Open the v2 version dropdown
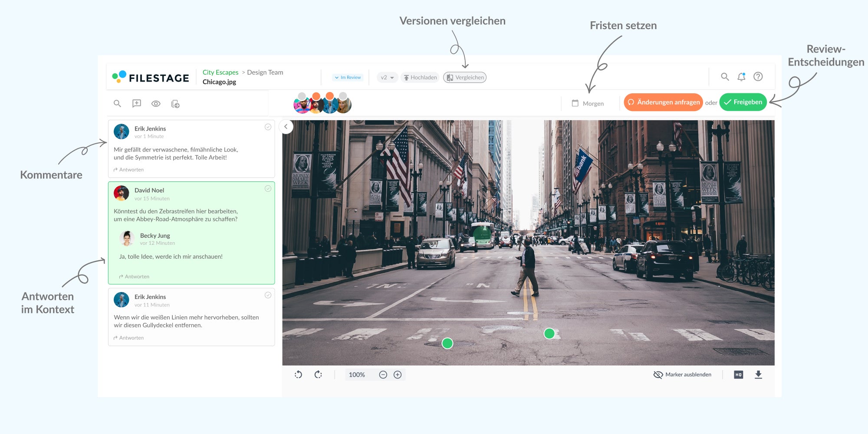 tap(386, 77)
